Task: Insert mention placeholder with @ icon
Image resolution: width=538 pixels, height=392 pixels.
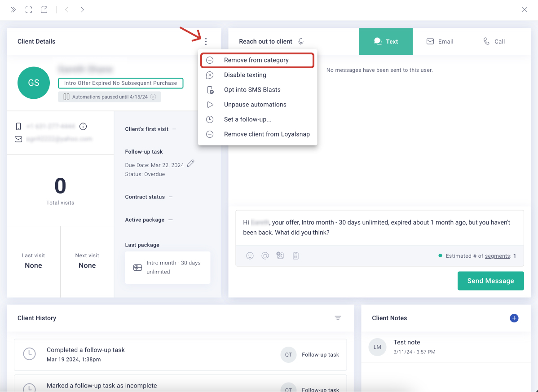Action: [x=265, y=255]
